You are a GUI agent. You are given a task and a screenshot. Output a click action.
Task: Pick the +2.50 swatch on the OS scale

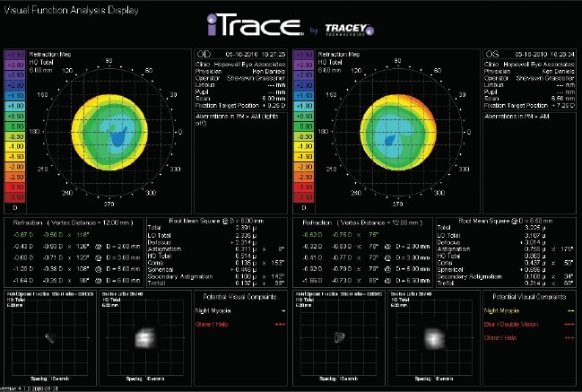tap(304, 75)
